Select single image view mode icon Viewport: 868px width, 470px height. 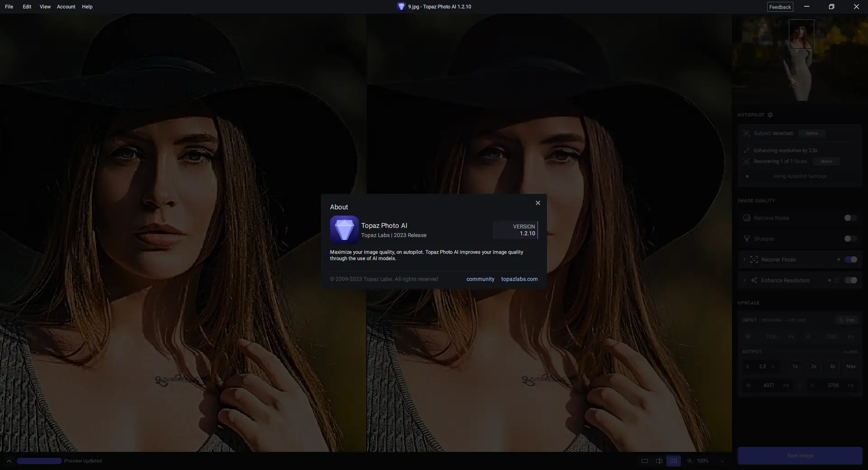click(x=644, y=461)
